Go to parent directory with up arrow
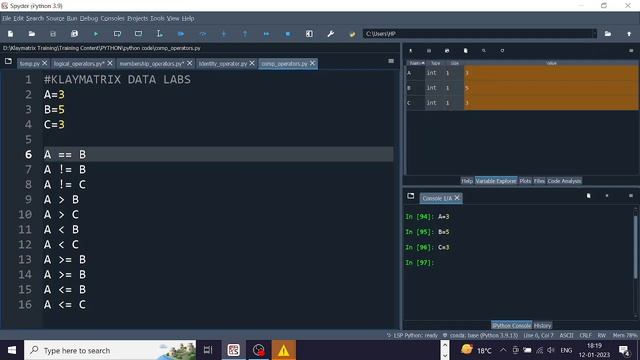640x360 pixels. click(629, 34)
